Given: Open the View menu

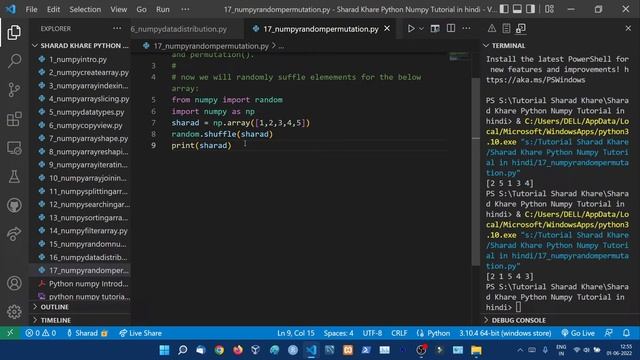Looking at the screenshot, I should click(118, 9).
